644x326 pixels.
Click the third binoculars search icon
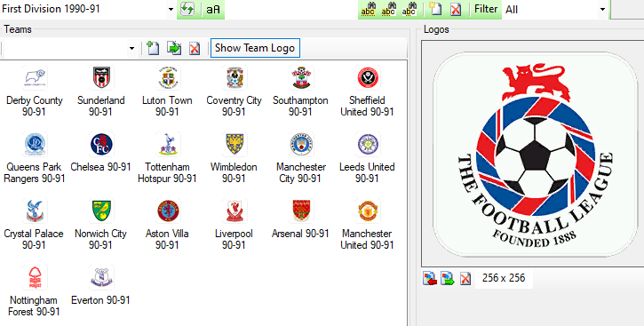(409, 9)
